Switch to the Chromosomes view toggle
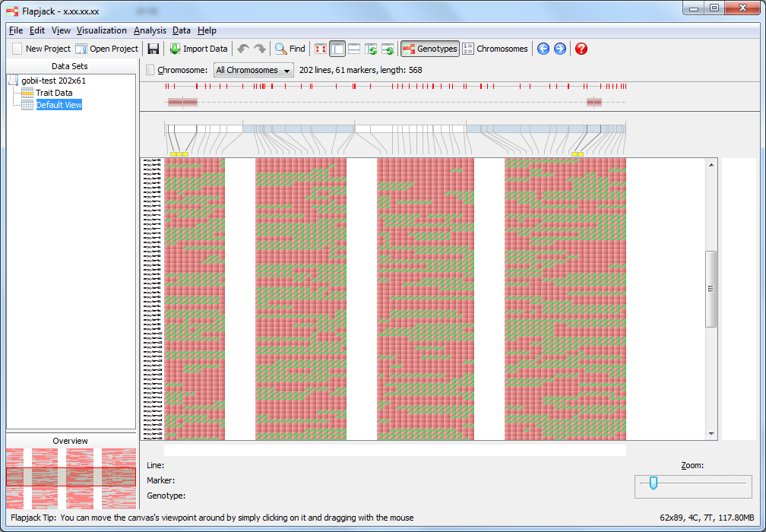The image size is (766, 532). 495,49
